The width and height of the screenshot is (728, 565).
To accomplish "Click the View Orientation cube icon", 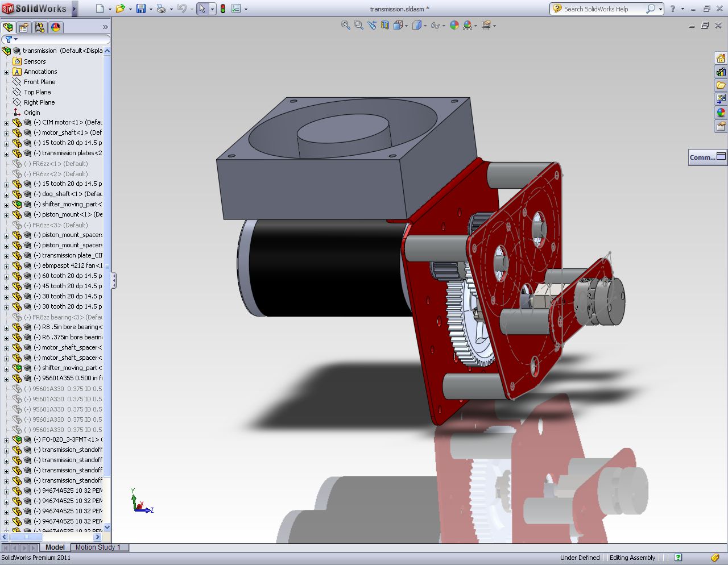I will coord(398,25).
